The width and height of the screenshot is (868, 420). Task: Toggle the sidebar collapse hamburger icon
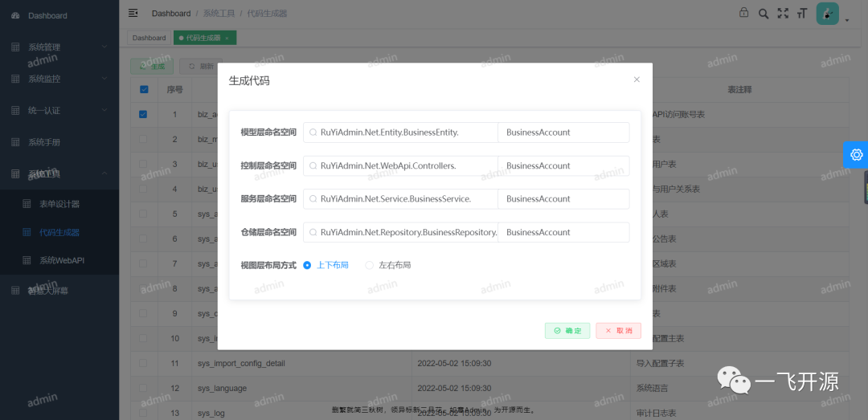[x=133, y=13]
